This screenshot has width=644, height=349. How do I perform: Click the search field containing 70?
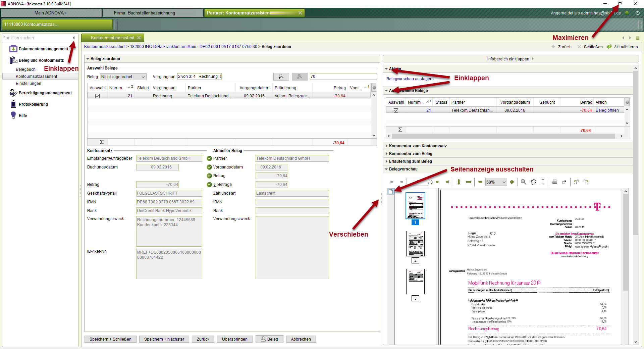[x=343, y=77]
